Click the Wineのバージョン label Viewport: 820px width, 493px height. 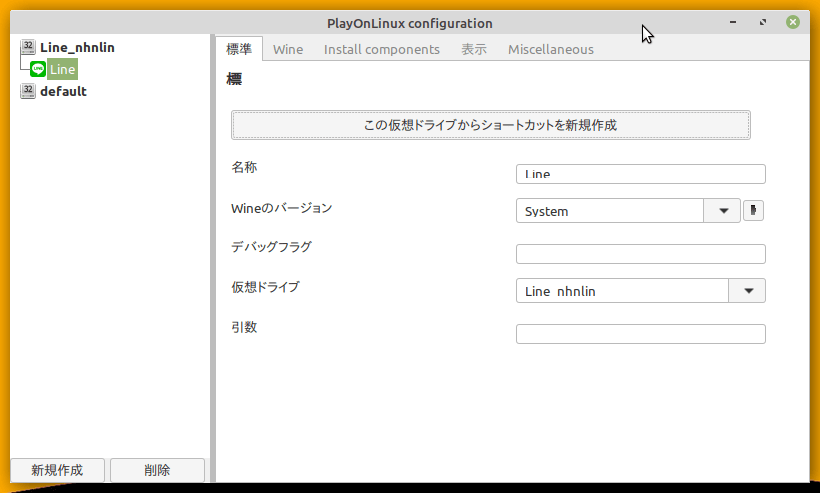coord(281,208)
